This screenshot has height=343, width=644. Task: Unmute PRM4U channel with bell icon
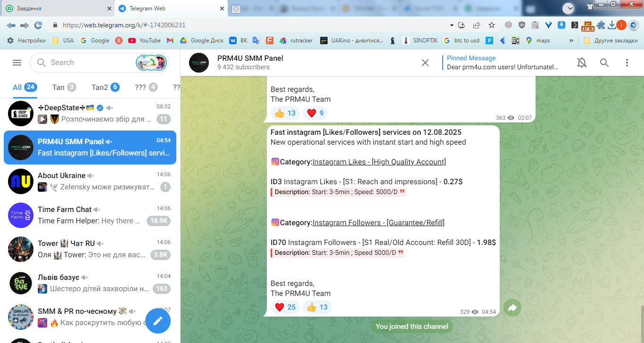(x=582, y=63)
